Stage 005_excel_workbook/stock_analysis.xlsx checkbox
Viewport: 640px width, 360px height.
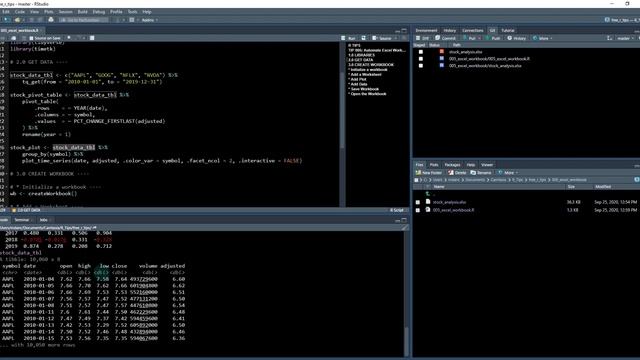tap(421, 66)
